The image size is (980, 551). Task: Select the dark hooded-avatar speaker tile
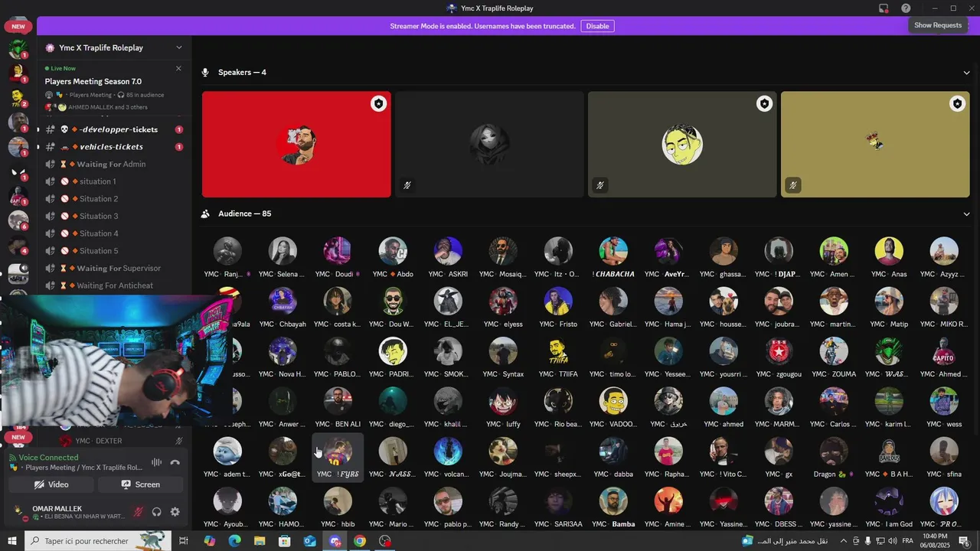tap(489, 145)
